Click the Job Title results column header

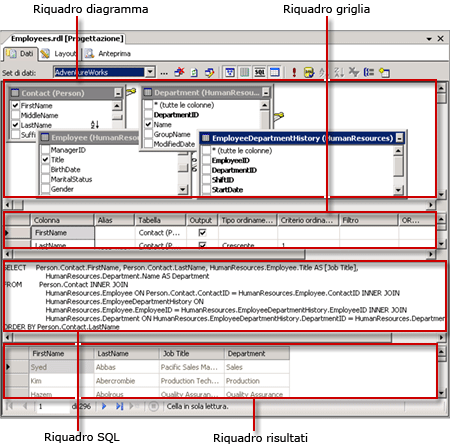pyautogui.click(x=191, y=353)
